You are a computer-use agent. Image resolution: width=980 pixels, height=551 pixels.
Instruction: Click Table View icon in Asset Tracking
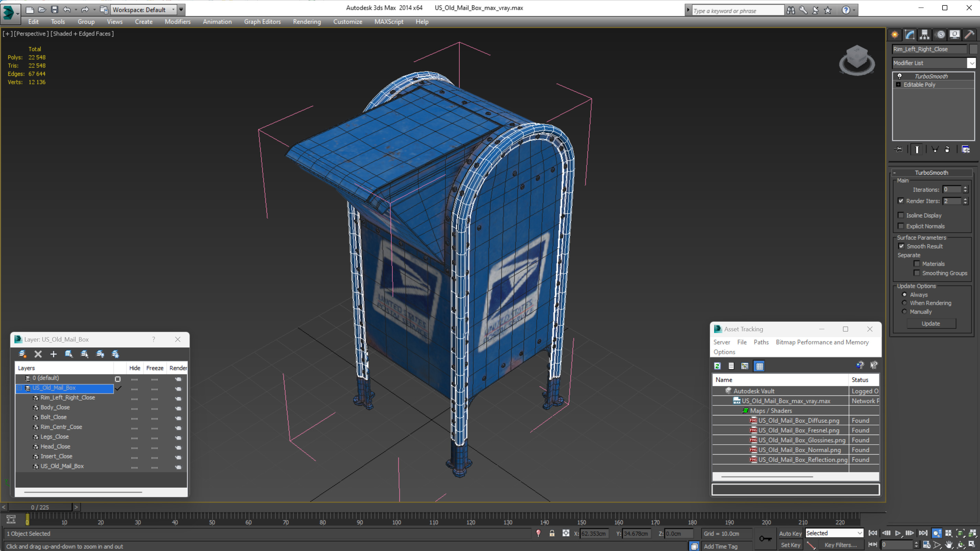pyautogui.click(x=759, y=366)
